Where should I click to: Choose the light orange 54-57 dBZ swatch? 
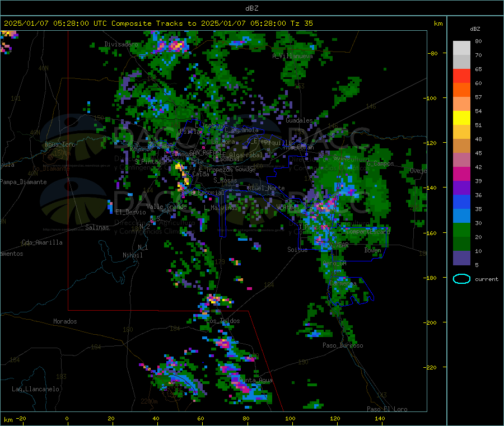coord(461,104)
